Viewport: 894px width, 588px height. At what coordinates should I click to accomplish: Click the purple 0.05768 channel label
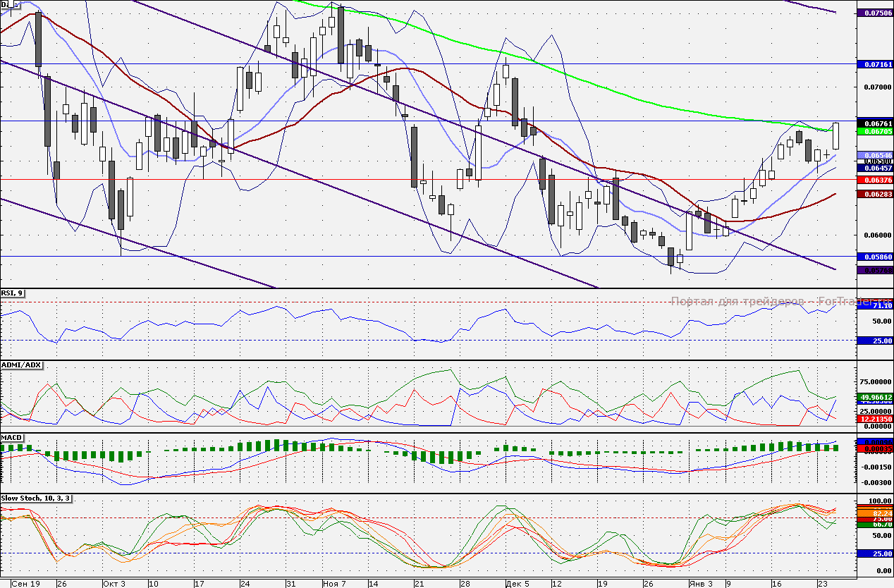click(874, 270)
